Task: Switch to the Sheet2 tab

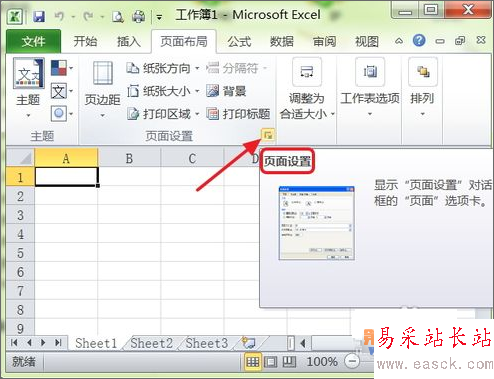Action: tap(151, 343)
